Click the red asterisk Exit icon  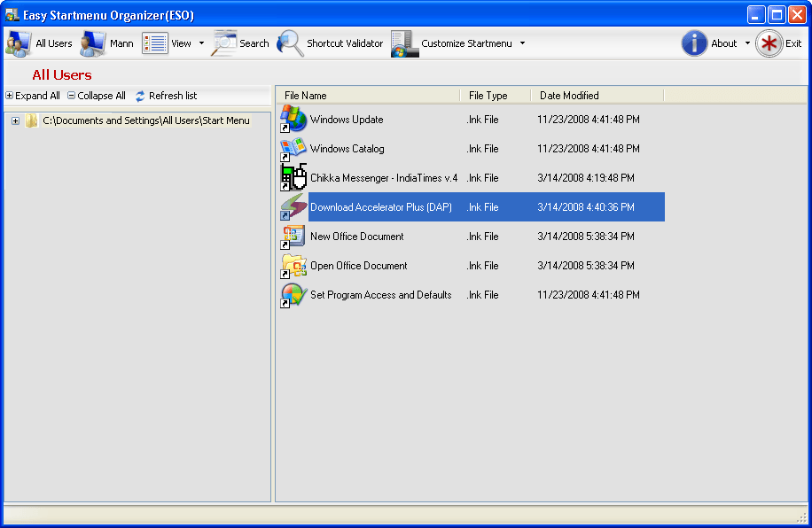(x=769, y=43)
